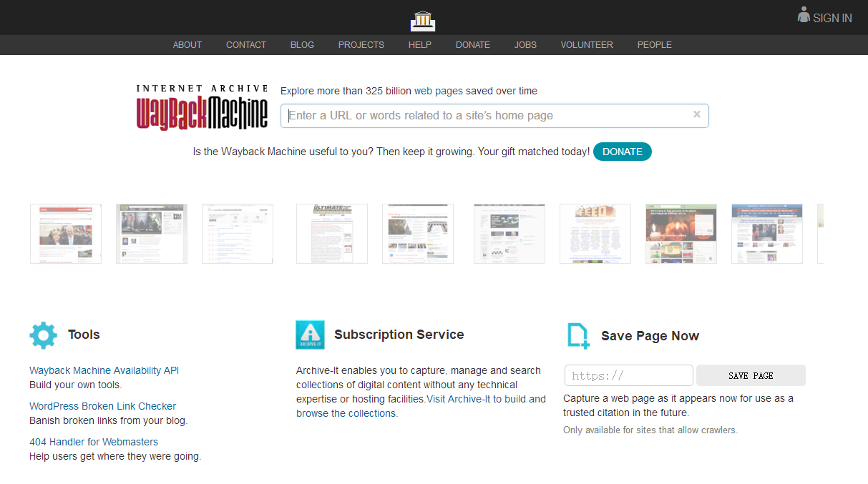Click the 'Subscription Service' heading
The width and height of the screenshot is (868, 484).
[399, 335]
